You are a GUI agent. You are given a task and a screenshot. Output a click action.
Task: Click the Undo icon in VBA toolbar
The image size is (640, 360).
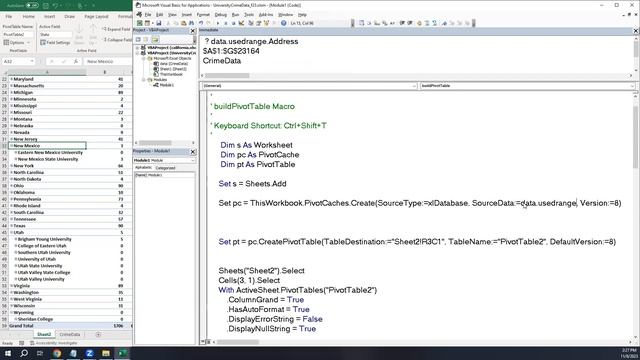click(201, 23)
